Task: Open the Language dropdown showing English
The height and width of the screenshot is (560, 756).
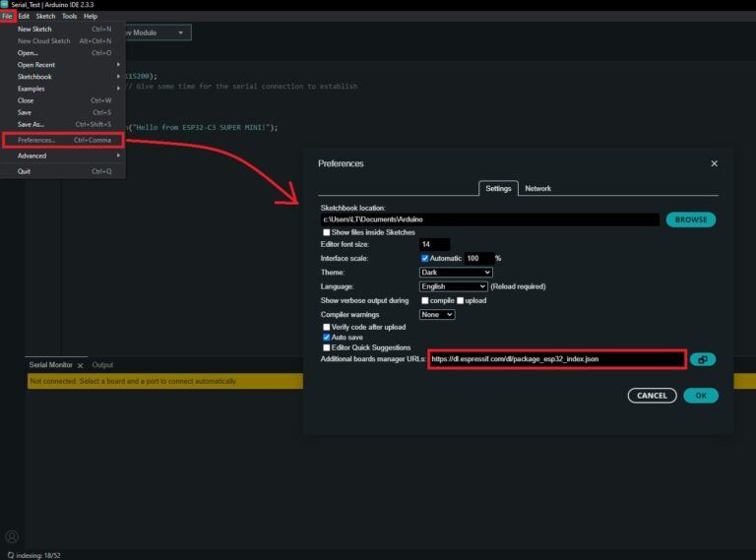Action: 454,286
